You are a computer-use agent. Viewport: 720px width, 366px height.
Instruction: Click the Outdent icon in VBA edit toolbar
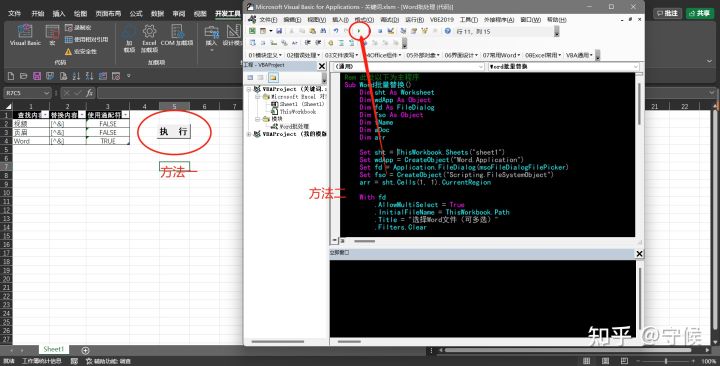tap(318, 43)
